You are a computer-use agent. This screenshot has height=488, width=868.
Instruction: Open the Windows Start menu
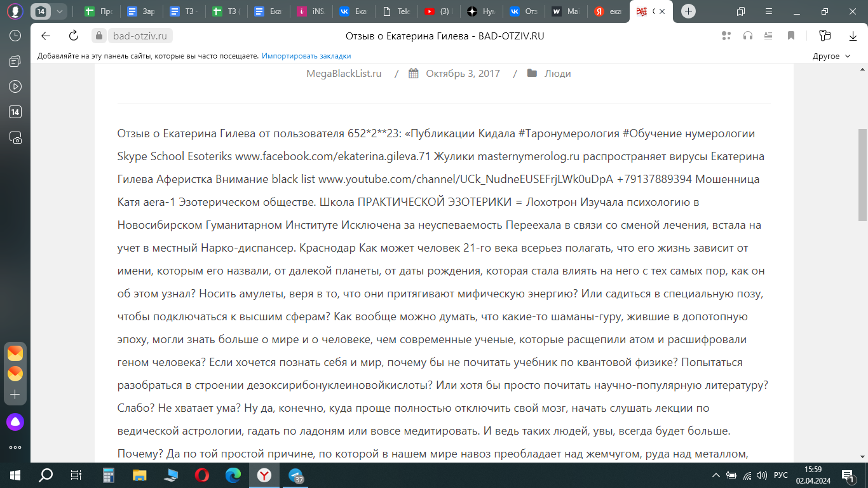pyautogui.click(x=15, y=475)
